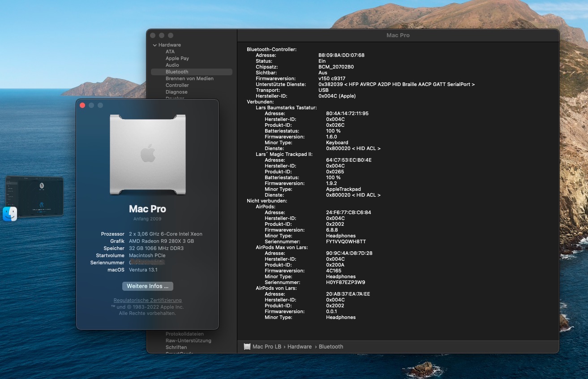Click the AirPods Max firmware version 4C165
588x379 pixels.
(334, 271)
